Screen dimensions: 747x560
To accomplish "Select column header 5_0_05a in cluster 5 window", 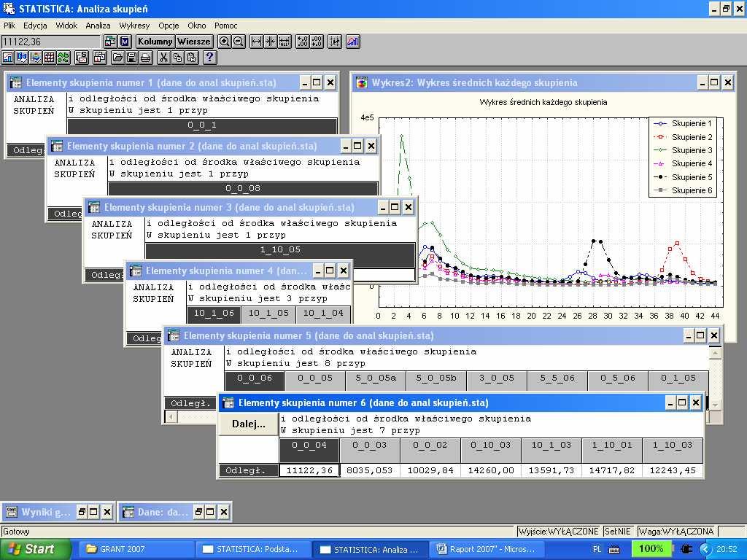I will tap(376, 381).
